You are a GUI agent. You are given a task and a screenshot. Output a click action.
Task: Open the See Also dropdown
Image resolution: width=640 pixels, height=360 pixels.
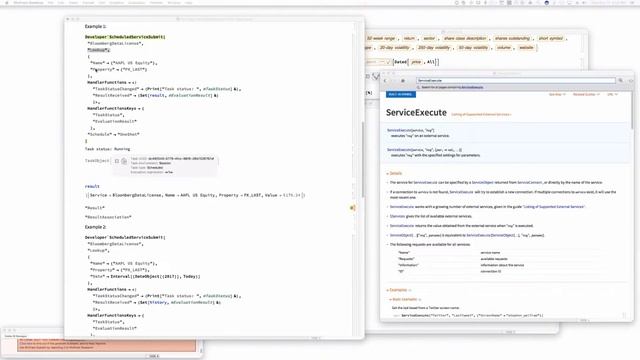[557, 94]
